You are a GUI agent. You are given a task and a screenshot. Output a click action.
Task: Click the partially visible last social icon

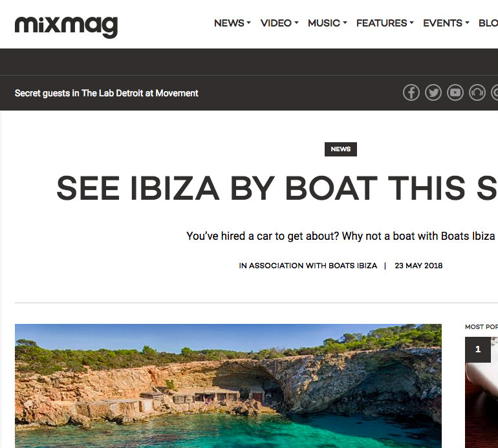click(495, 92)
